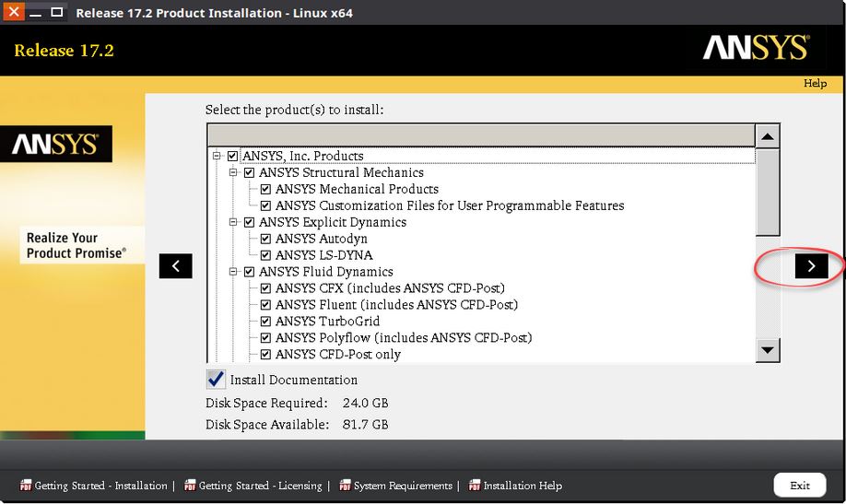Uncheck ANSYS Mechanical Products checkbox
The image size is (846, 504).
coord(265,190)
